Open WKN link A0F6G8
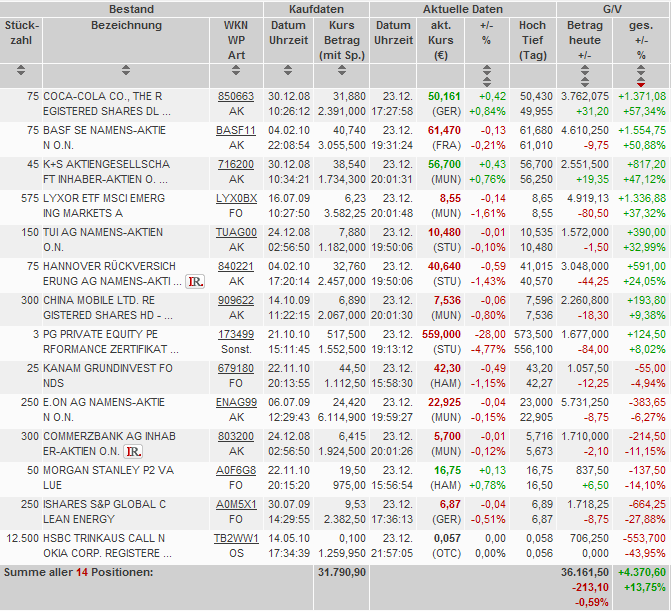This screenshot has width=671, height=611. 236,470
